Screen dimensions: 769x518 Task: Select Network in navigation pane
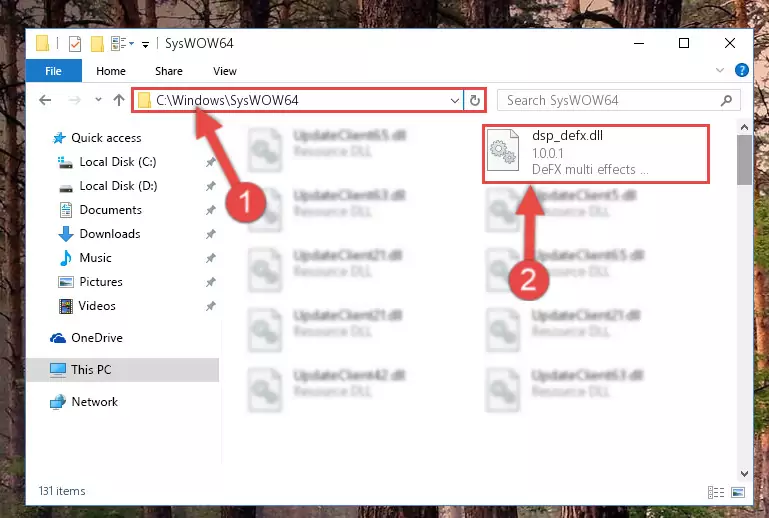point(95,402)
